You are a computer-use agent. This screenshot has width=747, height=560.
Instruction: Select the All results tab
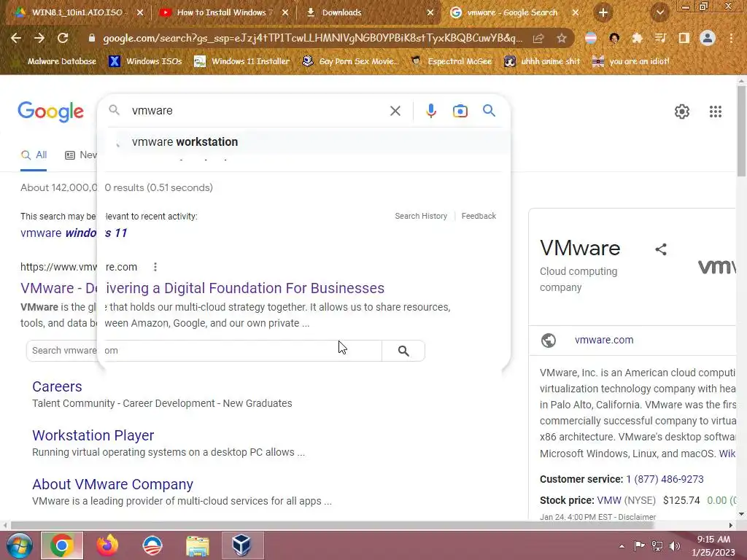click(34, 155)
